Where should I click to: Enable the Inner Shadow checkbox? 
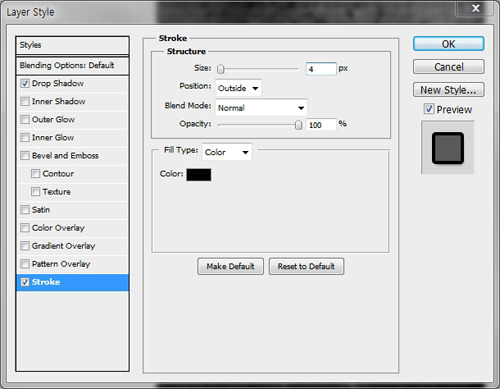pos(25,101)
